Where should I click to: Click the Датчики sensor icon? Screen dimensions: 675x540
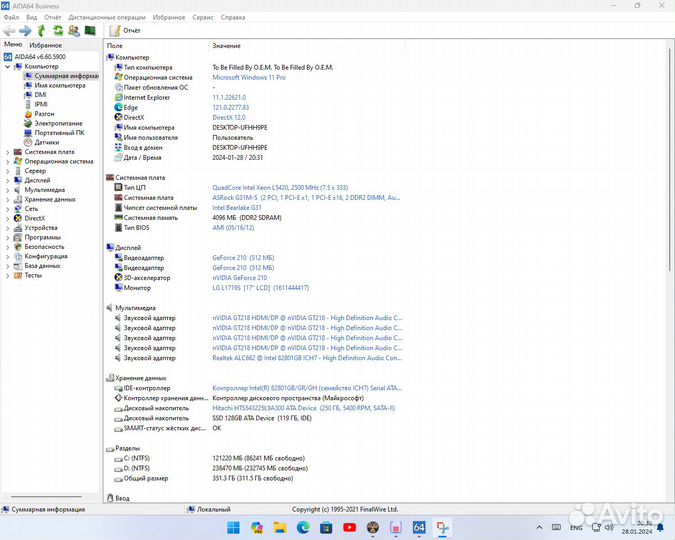click(x=28, y=142)
